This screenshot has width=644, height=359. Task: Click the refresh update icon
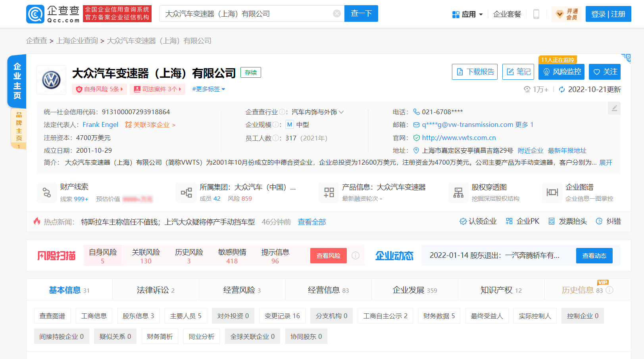[562, 90]
